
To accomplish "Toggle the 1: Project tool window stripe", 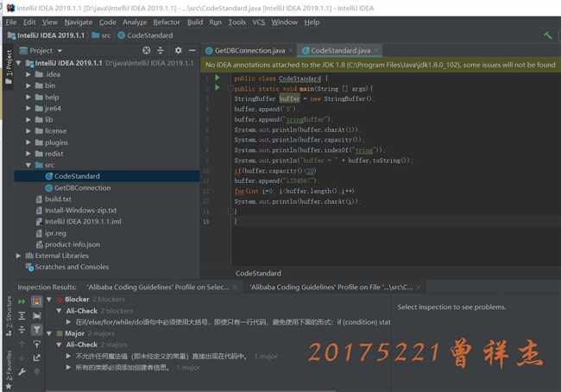I will click(9, 66).
